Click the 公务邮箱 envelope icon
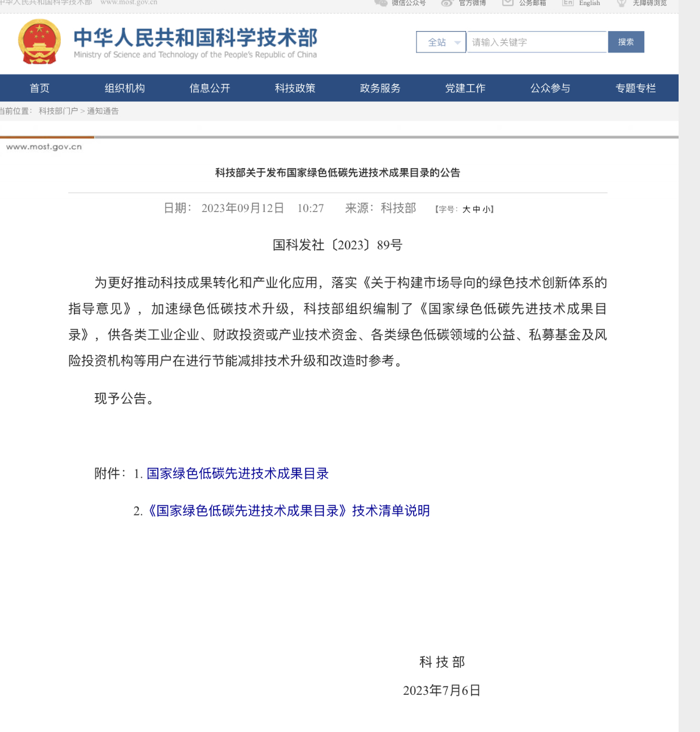 [508, 3]
